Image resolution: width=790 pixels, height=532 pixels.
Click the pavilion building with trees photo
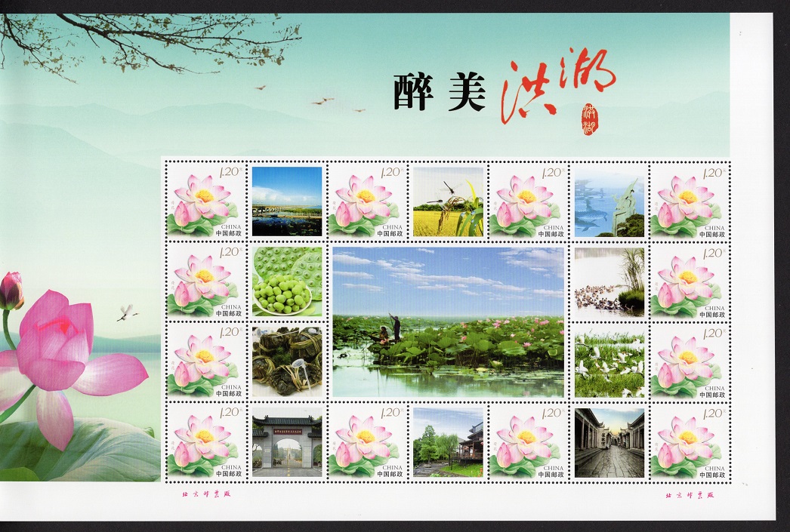coord(448,443)
